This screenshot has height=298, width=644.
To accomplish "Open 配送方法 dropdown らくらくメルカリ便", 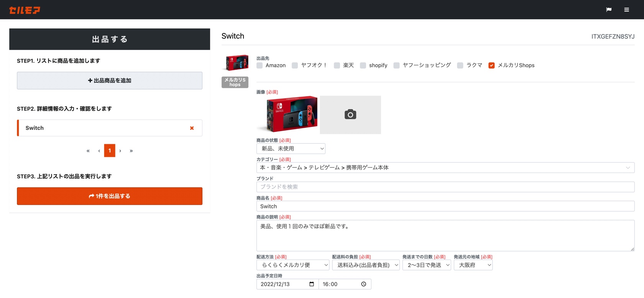I will coord(293,265).
